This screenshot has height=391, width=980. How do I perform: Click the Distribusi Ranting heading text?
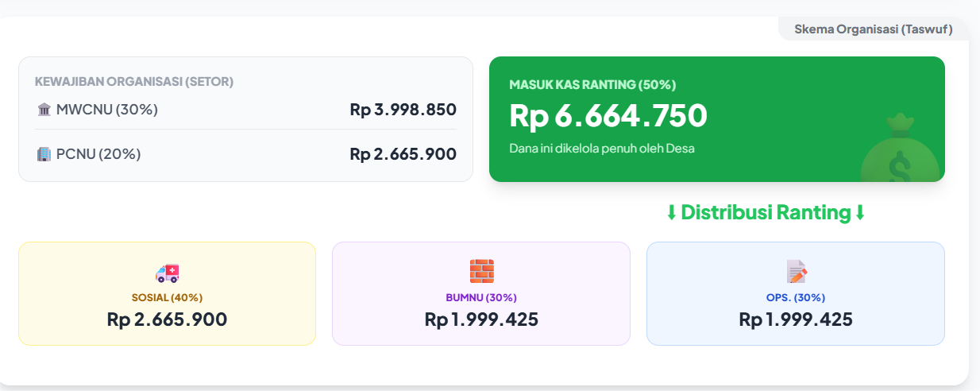[x=766, y=213]
